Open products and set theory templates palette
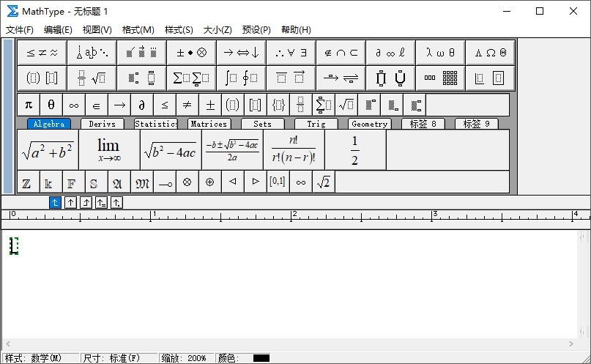591x364 pixels. (x=390, y=78)
